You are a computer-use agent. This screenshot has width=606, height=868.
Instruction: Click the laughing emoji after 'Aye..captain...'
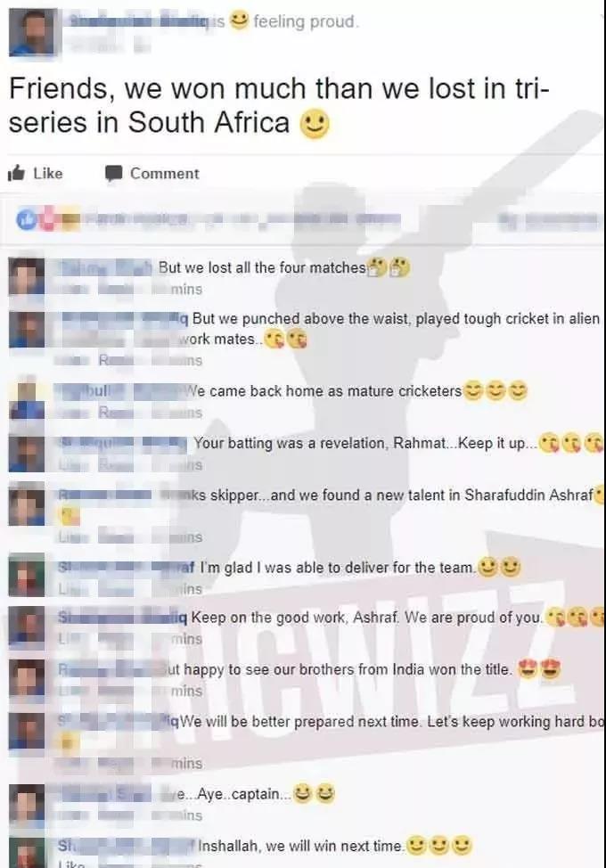(x=302, y=794)
